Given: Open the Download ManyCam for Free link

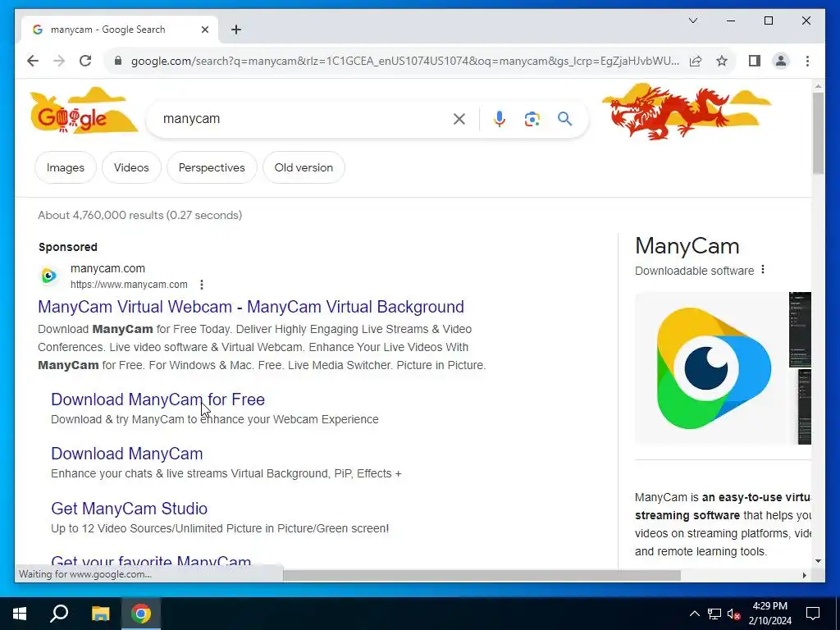Looking at the screenshot, I should [x=157, y=399].
